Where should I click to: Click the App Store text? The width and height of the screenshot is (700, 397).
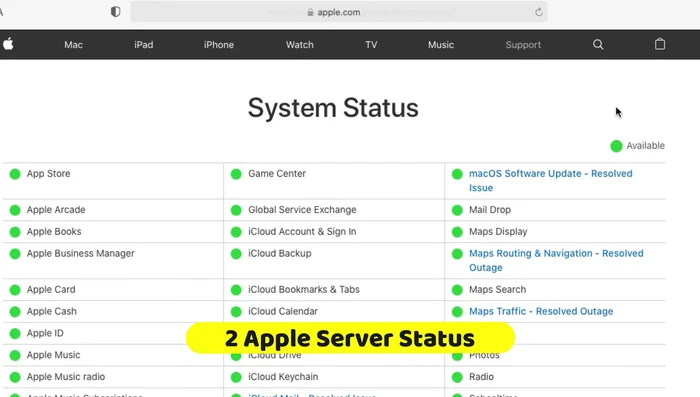[x=48, y=174]
